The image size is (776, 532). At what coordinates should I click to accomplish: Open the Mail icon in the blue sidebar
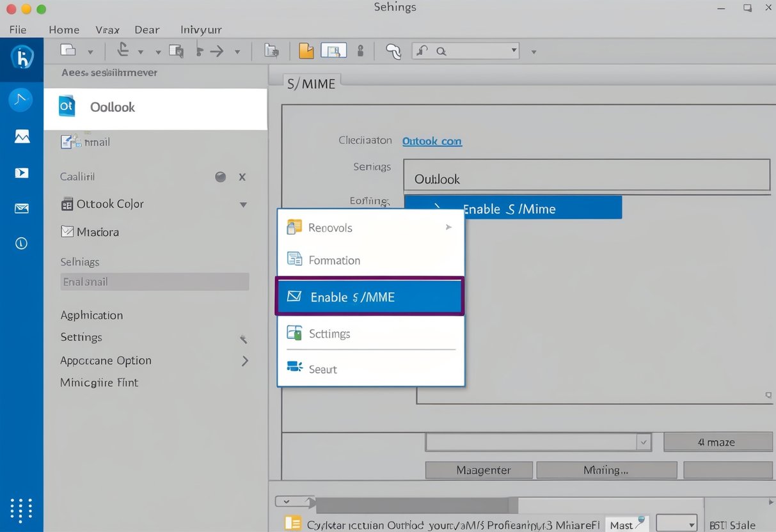pyautogui.click(x=21, y=208)
